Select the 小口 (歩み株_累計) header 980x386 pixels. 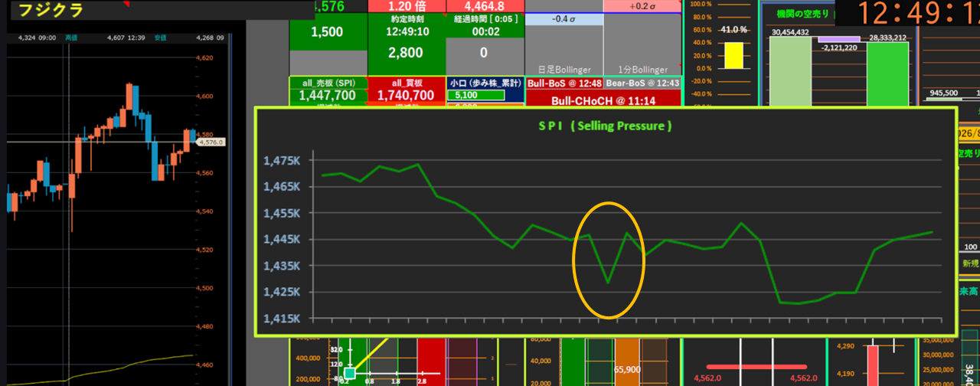[x=485, y=83]
